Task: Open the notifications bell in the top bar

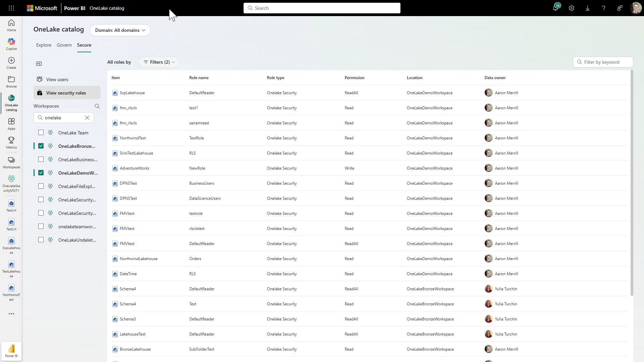Action: click(555, 8)
